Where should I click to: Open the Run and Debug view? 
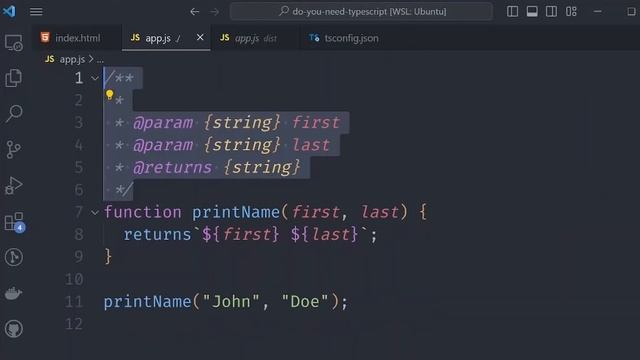[13, 185]
